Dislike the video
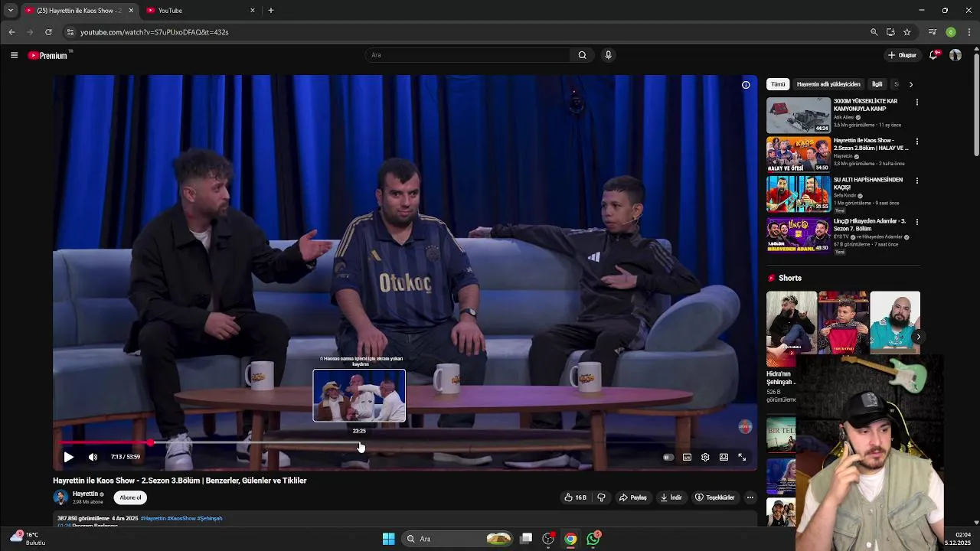Image resolution: width=980 pixels, height=551 pixels. click(x=601, y=497)
